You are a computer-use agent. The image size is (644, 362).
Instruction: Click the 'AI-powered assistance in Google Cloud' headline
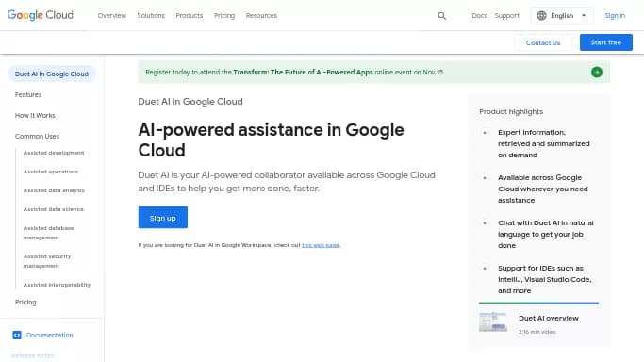click(x=271, y=140)
